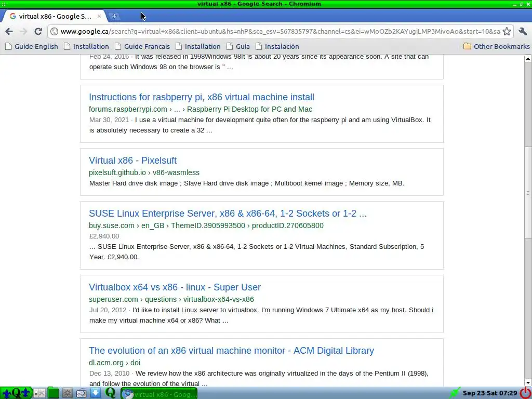Viewport: 532px width, 399px height.
Task: Select the 'virtual x86 - Google S...' tab
Action: 54,16
